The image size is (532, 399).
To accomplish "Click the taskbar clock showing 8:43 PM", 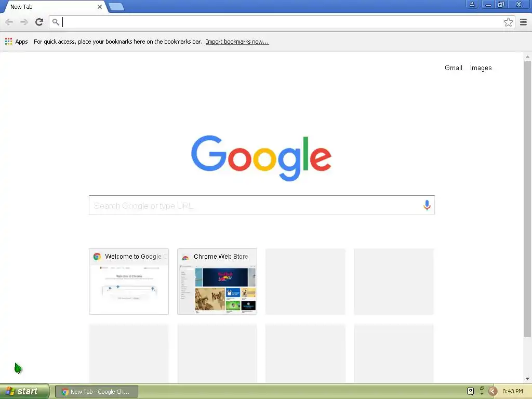I will pos(513,391).
